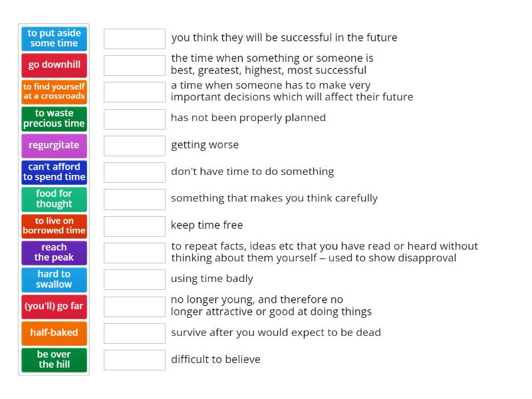Choose the 'half-baked' tile
This screenshot has width=532, height=399.
point(54,333)
